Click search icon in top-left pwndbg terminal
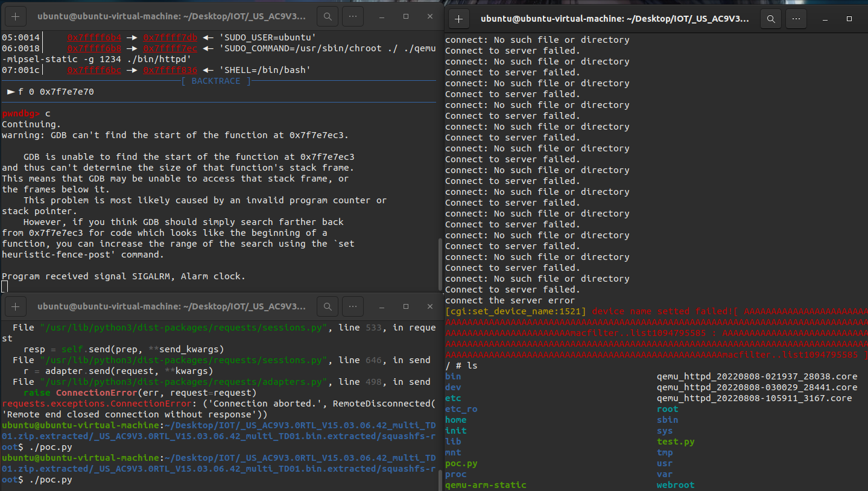This screenshot has width=868, height=491. [x=328, y=17]
